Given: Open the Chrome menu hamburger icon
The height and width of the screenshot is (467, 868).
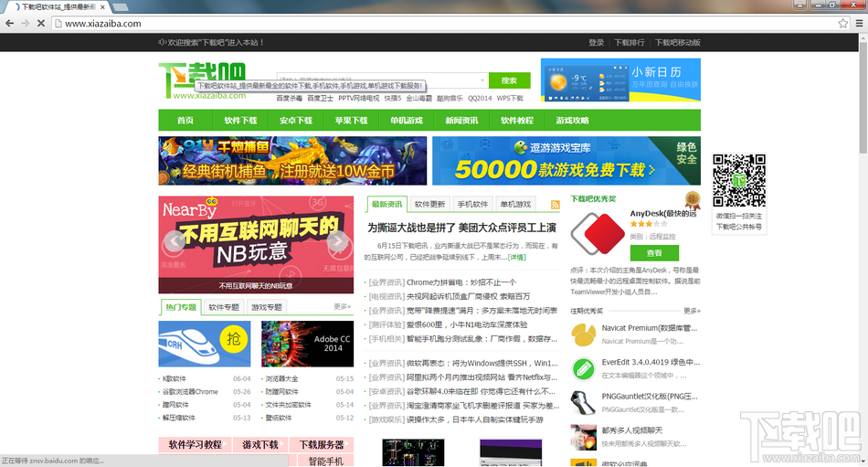Looking at the screenshot, I should [x=859, y=23].
